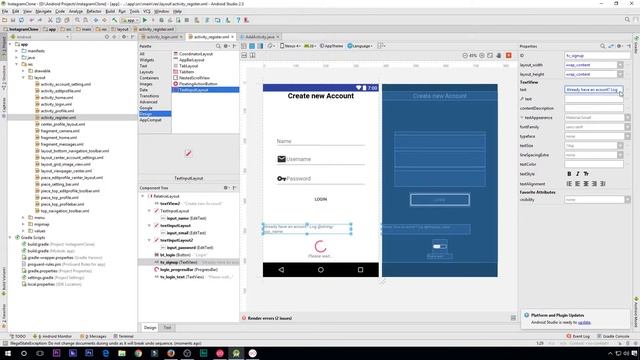Image resolution: width=640 pixels, height=360 pixels.
Task: Click the update link in Platform and Plugin Updates
Action: point(584,322)
